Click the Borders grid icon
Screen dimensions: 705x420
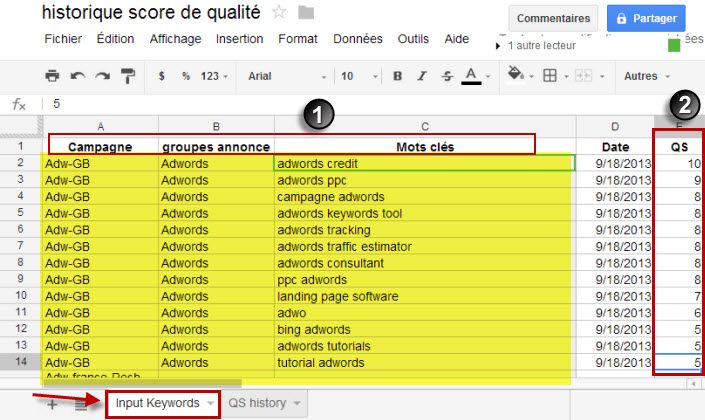tap(550, 76)
